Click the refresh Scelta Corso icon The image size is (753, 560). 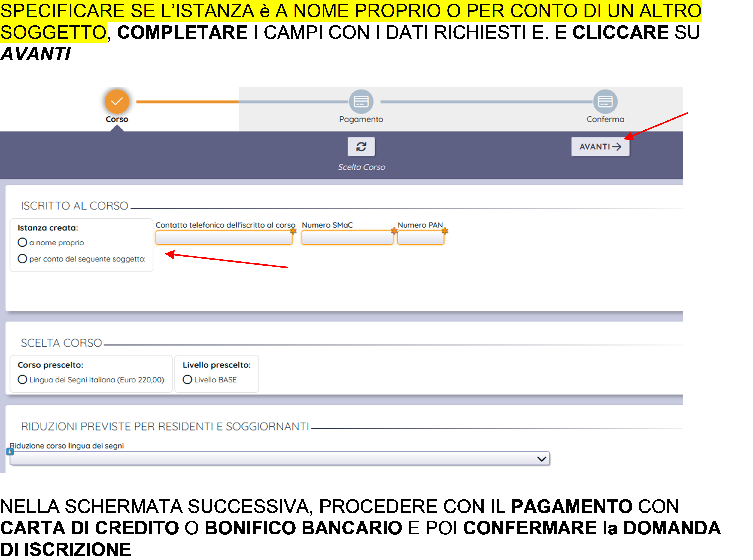click(x=361, y=147)
